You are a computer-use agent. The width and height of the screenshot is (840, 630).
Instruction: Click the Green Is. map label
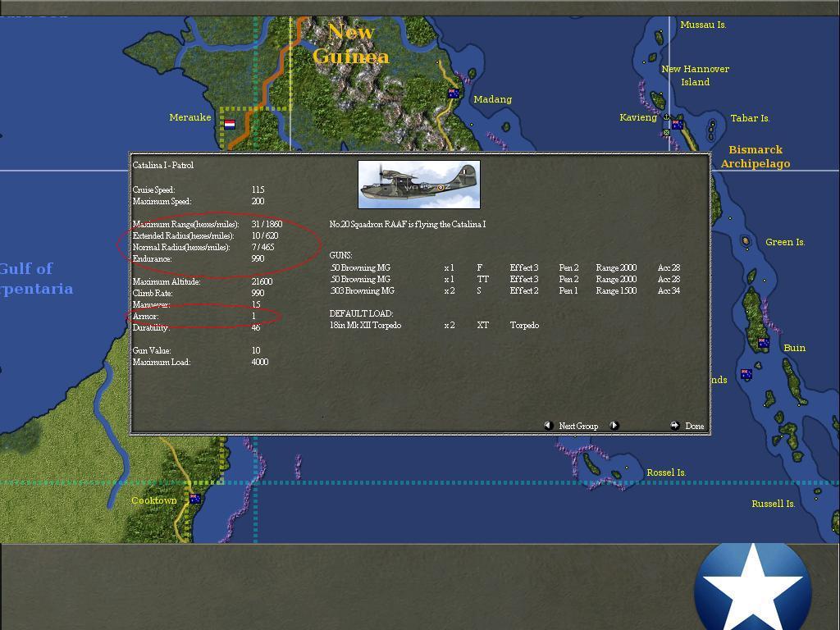pyautogui.click(x=785, y=242)
